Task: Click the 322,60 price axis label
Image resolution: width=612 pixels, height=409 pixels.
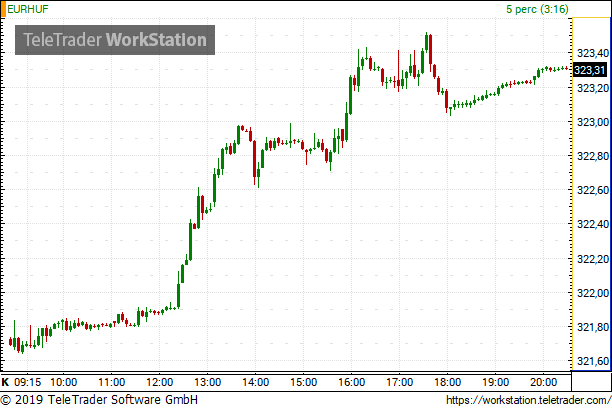Action: tap(593, 190)
